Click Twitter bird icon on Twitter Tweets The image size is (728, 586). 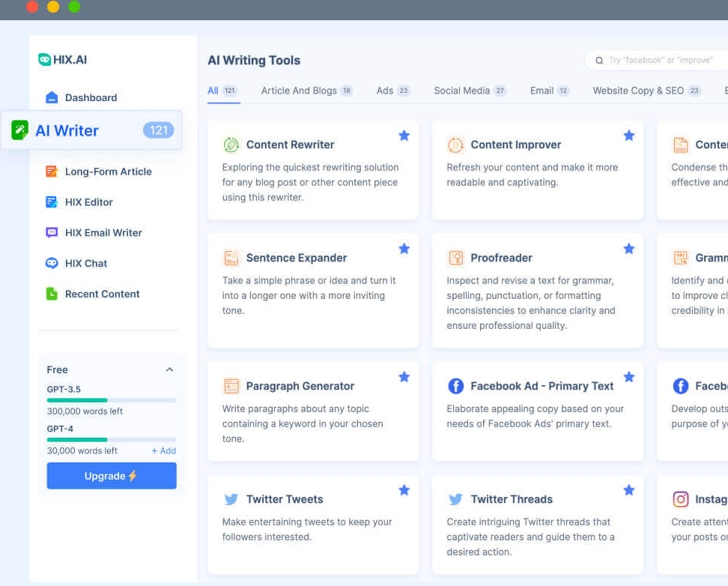coord(231,499)
